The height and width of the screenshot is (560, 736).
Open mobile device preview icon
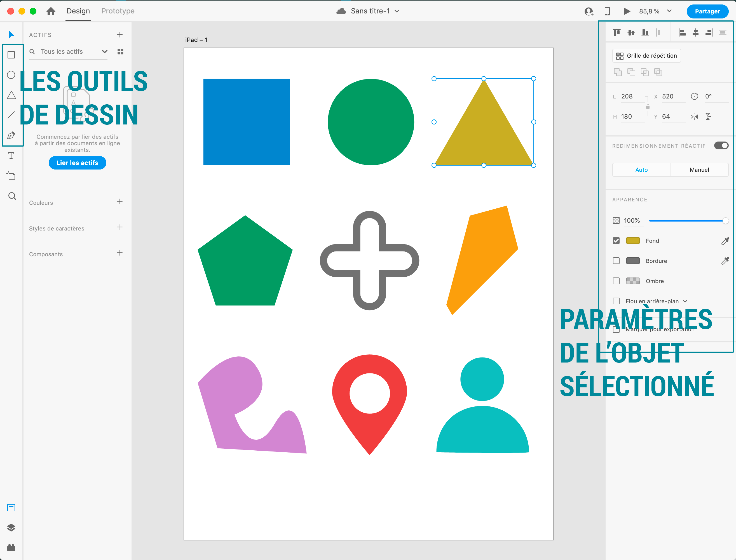[607, 11]
